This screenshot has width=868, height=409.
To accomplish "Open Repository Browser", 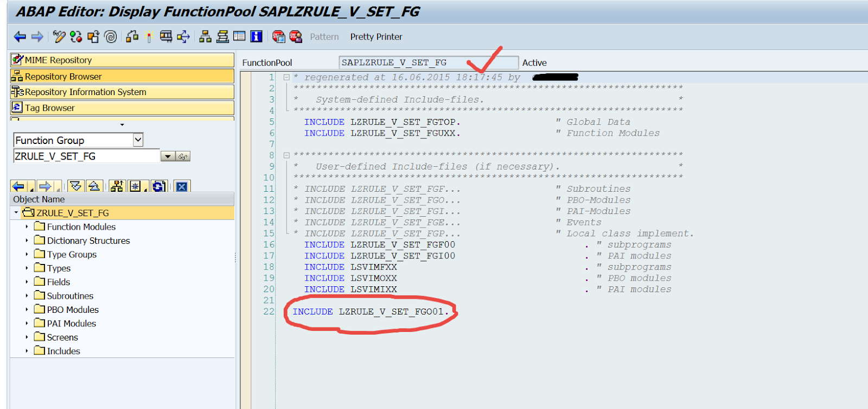I will point(122,76).
